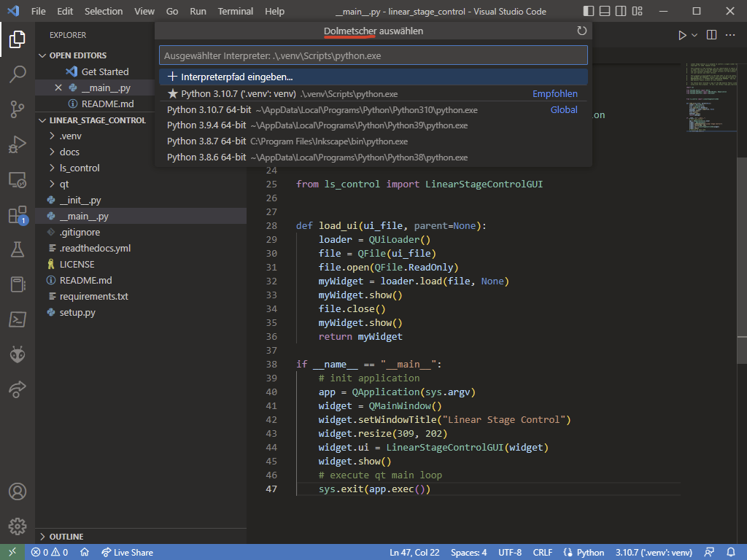747x560 pixels.
Task: Select Python 3.8.7 Inkscape interpreter
Action: [373, 141]
